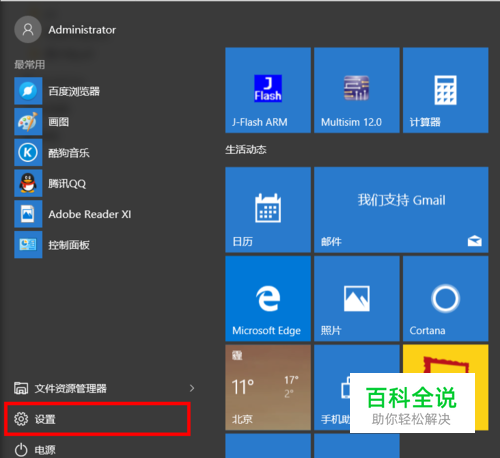Viewport: 500px width, 458px height.
Task: Click the 酷狗音乐 text label
Action: pyautogui.click(x=69, y=153)
